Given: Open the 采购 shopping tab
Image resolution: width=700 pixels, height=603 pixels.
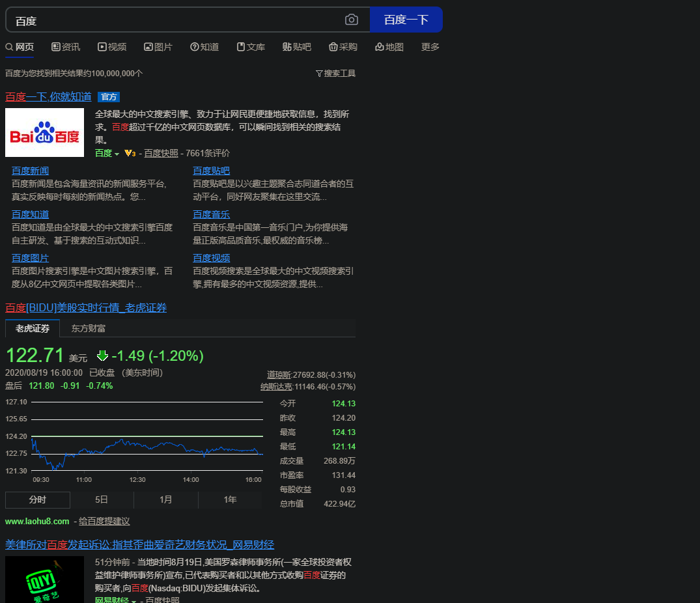Looking at the screenshot, I should click(x=343, y=47).
